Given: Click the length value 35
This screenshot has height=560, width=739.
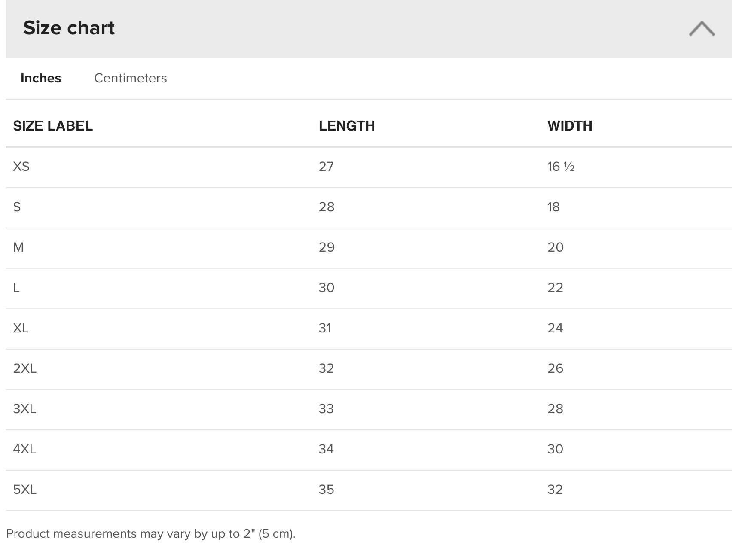Looking at the screenshot, I should [x=326, y=490].
